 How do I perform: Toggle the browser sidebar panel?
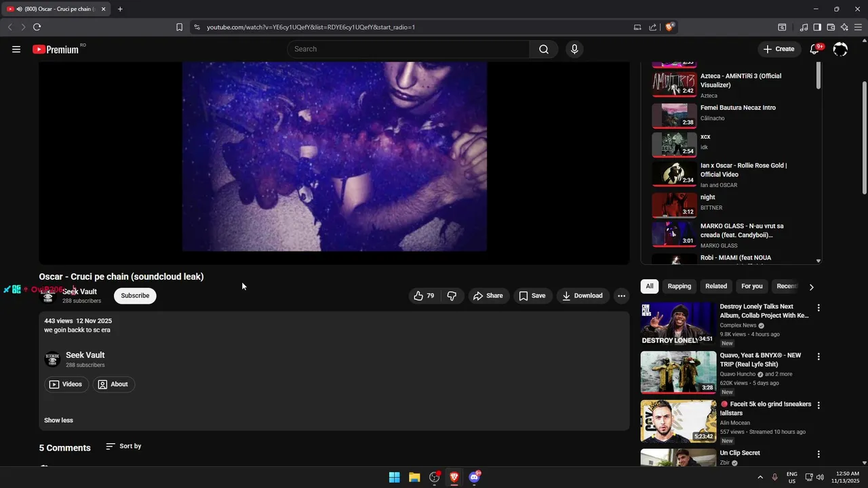pyautogui.click(x=817, y=27)
